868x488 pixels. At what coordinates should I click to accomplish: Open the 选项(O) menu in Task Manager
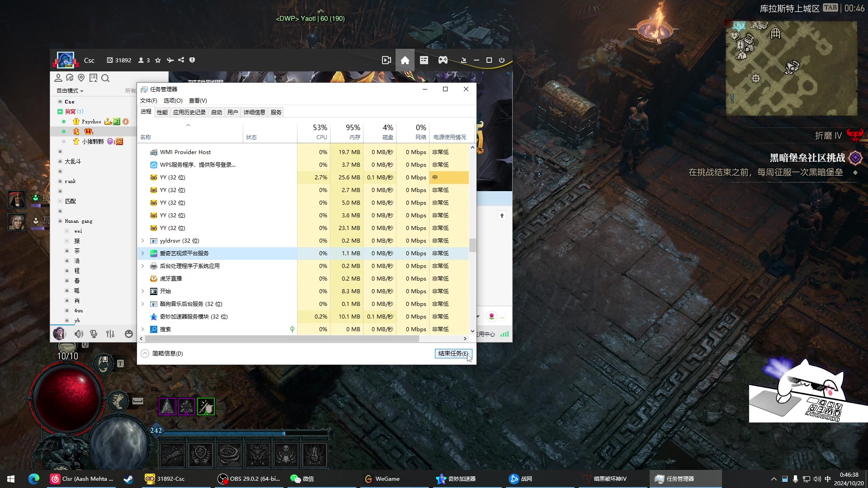click(173, 101)
